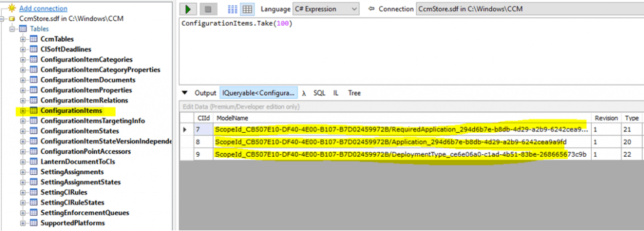Open the Language dropdown
The image size is (644, 231).
[x=326, y=9]
